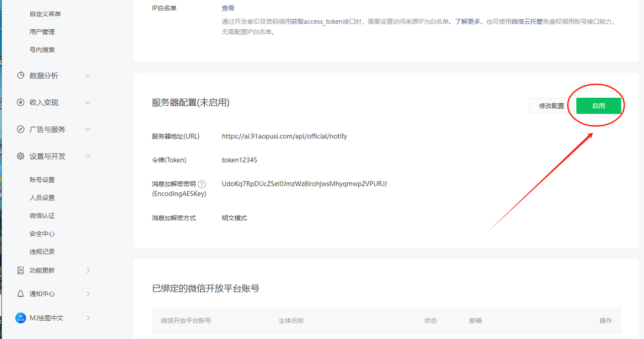Click the 令牌(Token) label
The width and height of the screenshot is (644, 339).
point(169,160)
